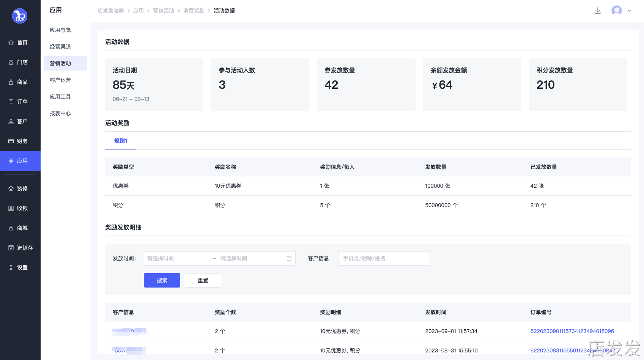
Task: Click the 应用 apps grid icon
Action: tap(11, 161)
